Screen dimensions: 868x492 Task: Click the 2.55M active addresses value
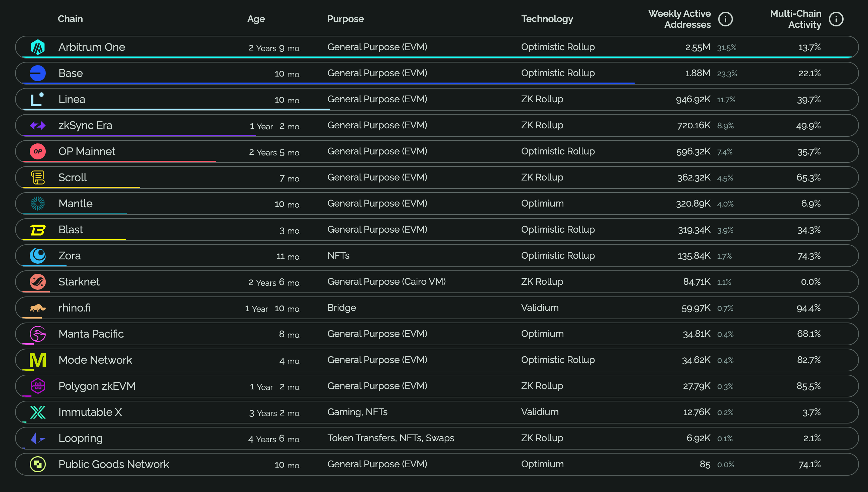pos(698,47)
